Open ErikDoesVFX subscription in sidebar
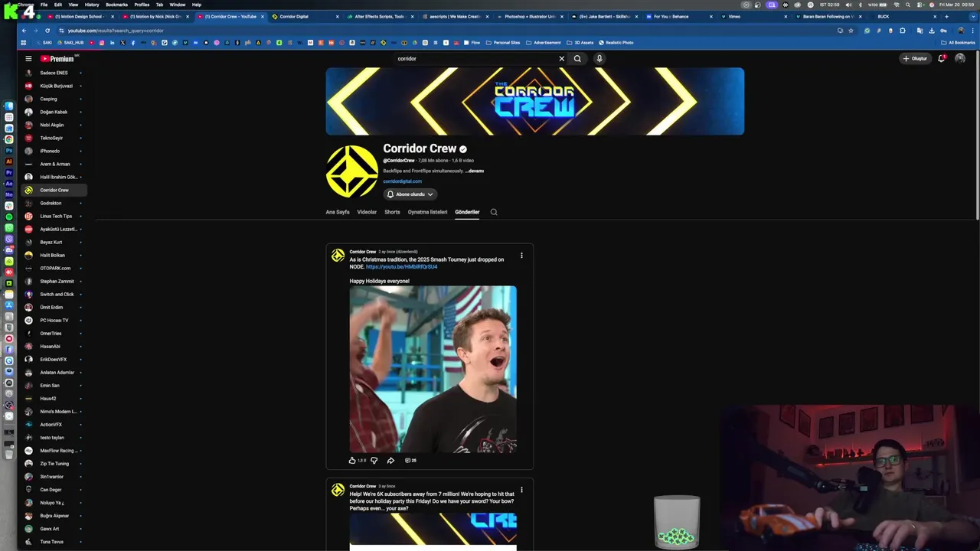The image size is (980, 551). click(x=54, y=359)
